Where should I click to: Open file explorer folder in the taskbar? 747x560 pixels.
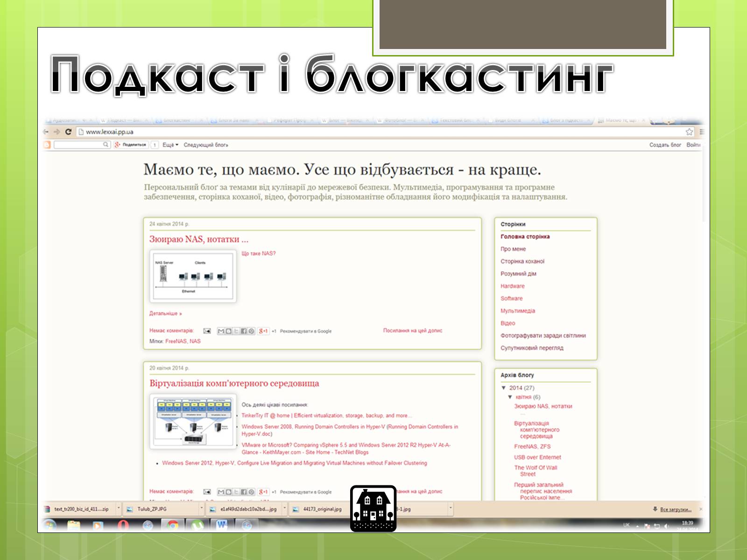74,525
